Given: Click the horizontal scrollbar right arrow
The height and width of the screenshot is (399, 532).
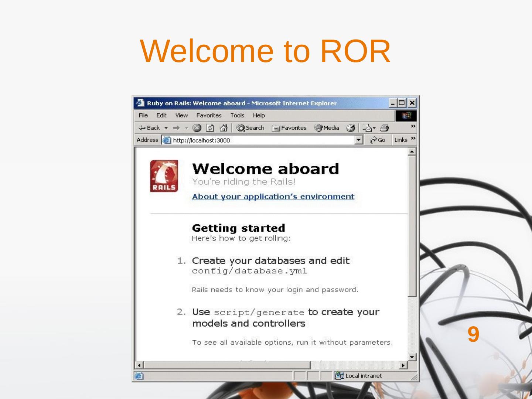Looking at the screenshot, I should (x=403, y=365).
